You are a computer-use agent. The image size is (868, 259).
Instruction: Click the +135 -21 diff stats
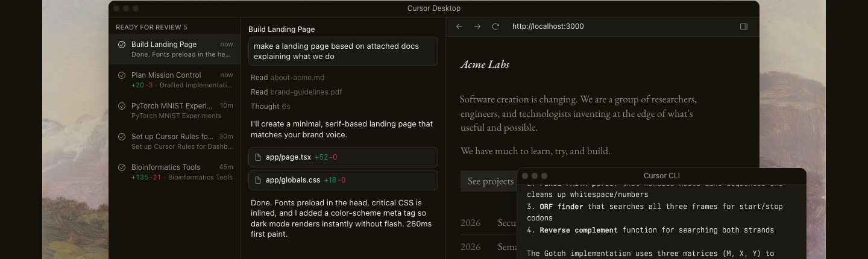click(x=146, y=178)
